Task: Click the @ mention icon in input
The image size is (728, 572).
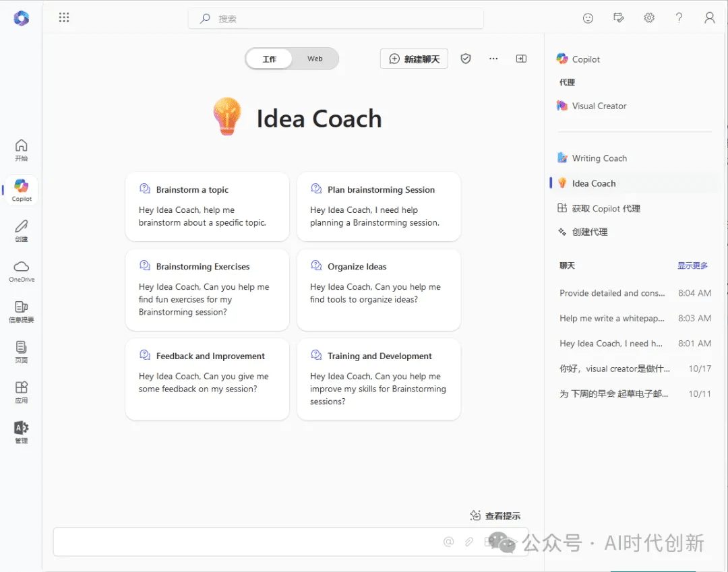Action: point(448,542)
